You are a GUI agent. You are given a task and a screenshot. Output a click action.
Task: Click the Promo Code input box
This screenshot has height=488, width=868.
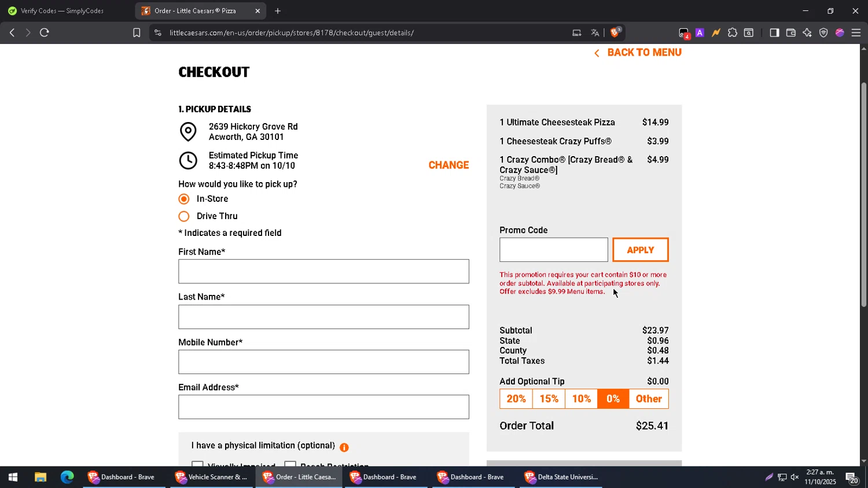coord(554,250)
